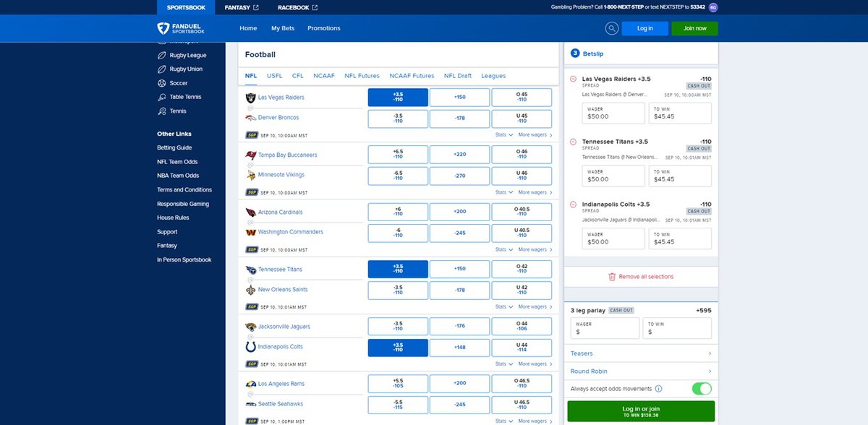Expand the Round Robin section
Screen dimensions: 868x425
(x=640, y=371)
